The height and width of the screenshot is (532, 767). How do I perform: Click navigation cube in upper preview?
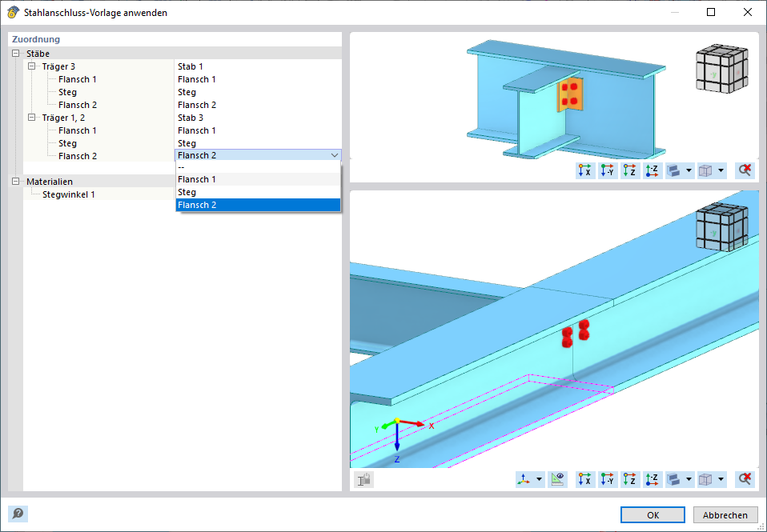[x=722, y=69]
